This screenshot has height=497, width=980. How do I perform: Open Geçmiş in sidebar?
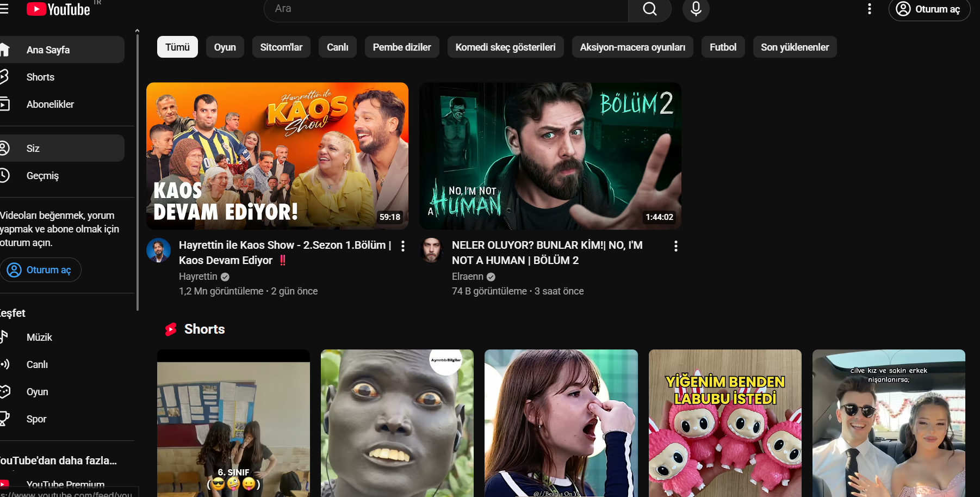pyautogui.click(x=62, y=175)
